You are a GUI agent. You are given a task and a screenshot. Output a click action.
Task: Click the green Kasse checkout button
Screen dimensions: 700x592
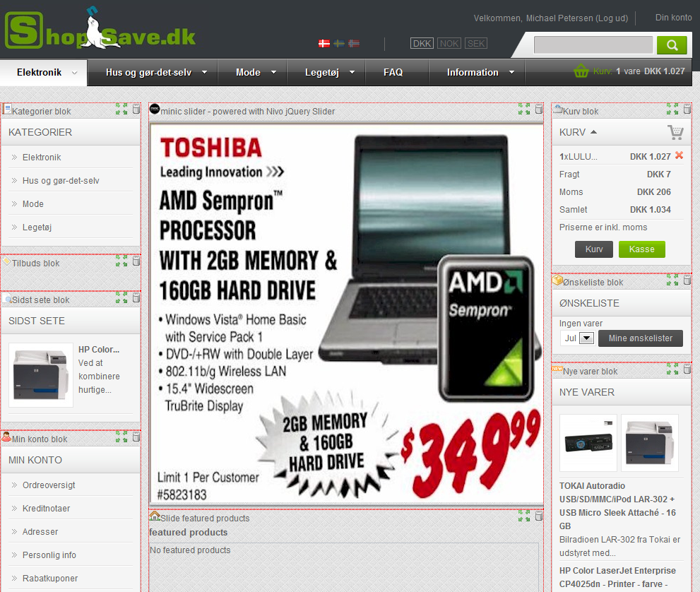coord(642,249)
